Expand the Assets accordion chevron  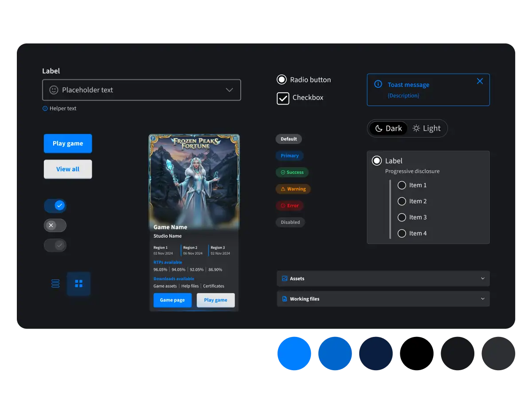[x=483, y=278]
